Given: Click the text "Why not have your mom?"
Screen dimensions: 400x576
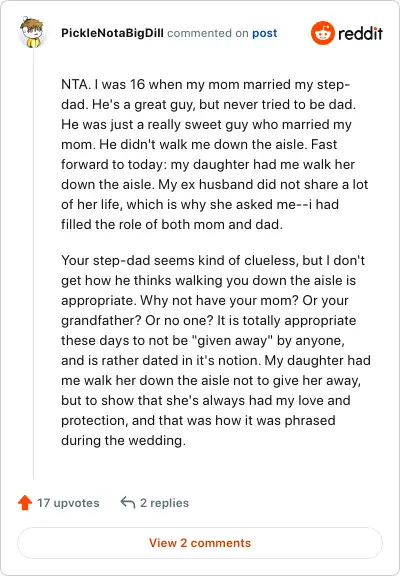Looking at the screenshot, I should pyautogui.click(x=220, y=300).
